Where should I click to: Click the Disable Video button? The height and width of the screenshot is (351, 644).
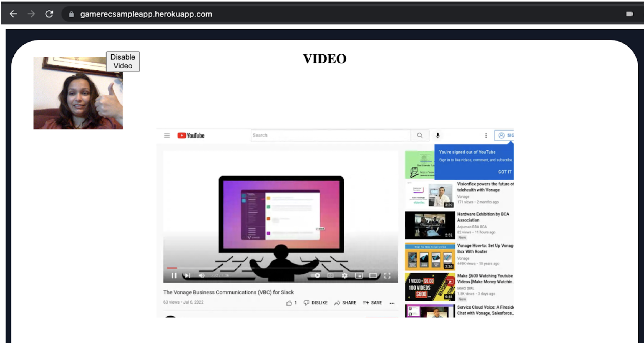(123, 61)
